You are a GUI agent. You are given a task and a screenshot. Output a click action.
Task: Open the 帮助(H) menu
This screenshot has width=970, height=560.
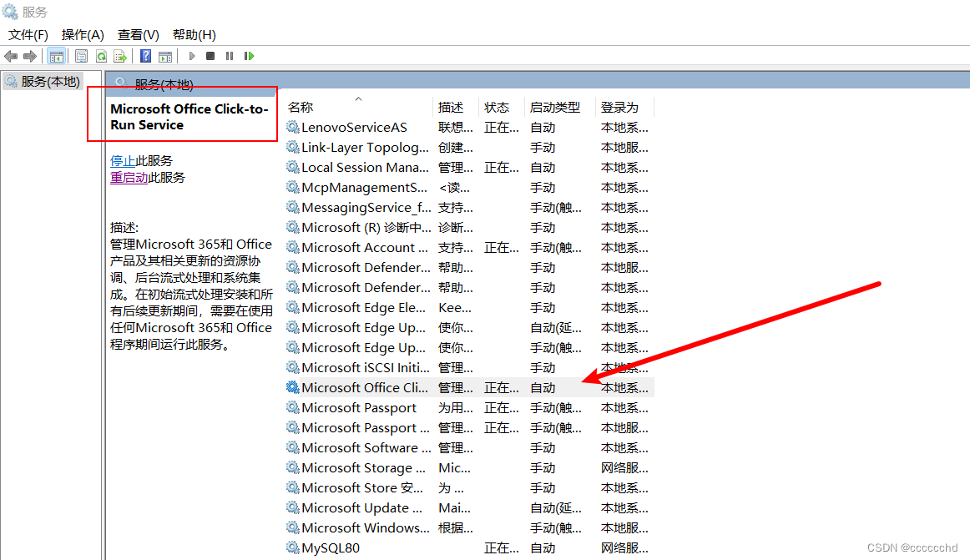[195, 35]
